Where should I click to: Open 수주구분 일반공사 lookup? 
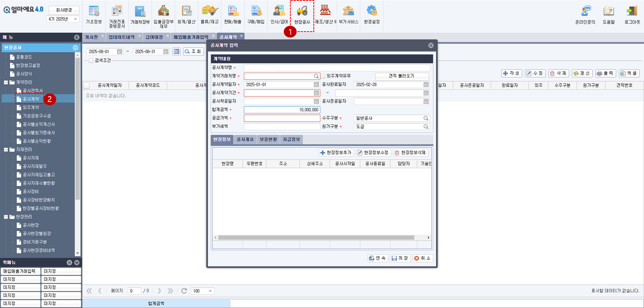426,118
